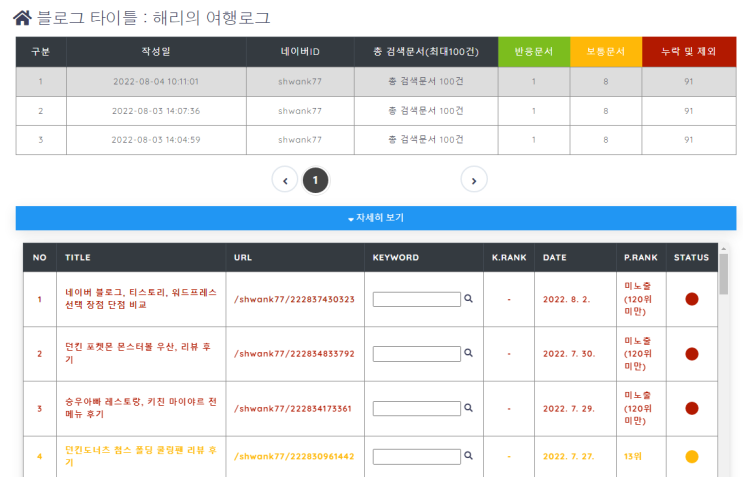Viewport: 743px width, 477px height.
Task: Select record dated 2022-08-04 10:11:01
Action: [x=376, y=81]
